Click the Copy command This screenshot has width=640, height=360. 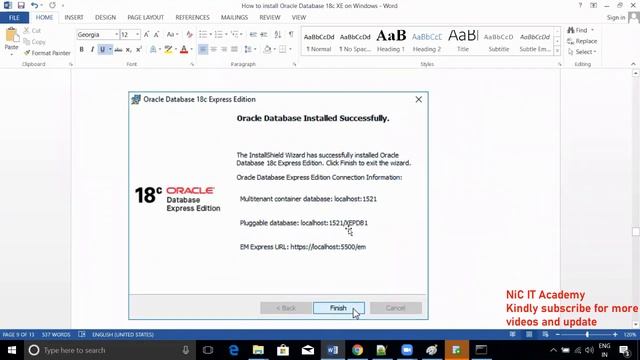[x=34, y=42]
